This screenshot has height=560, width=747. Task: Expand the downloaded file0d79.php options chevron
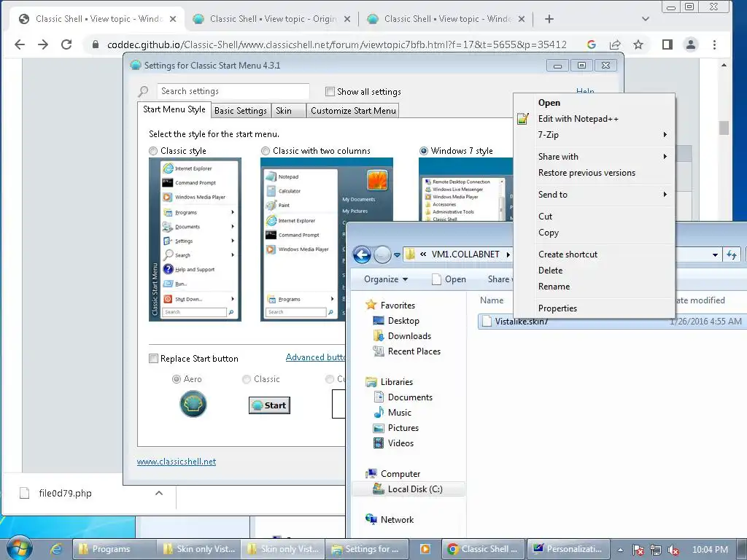(159, 494)
